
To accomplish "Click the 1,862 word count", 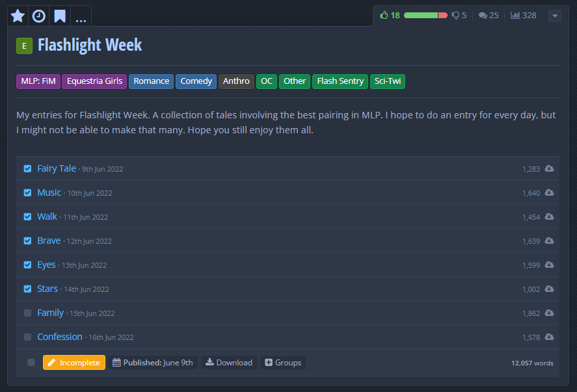I will click(x=531, y=314).
